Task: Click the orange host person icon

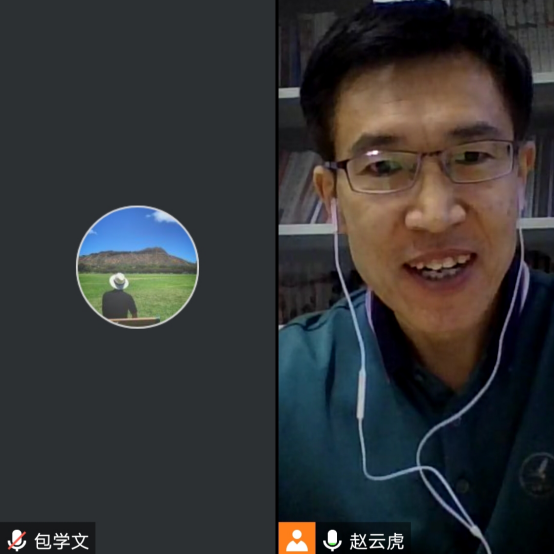Action: (297, 538)
